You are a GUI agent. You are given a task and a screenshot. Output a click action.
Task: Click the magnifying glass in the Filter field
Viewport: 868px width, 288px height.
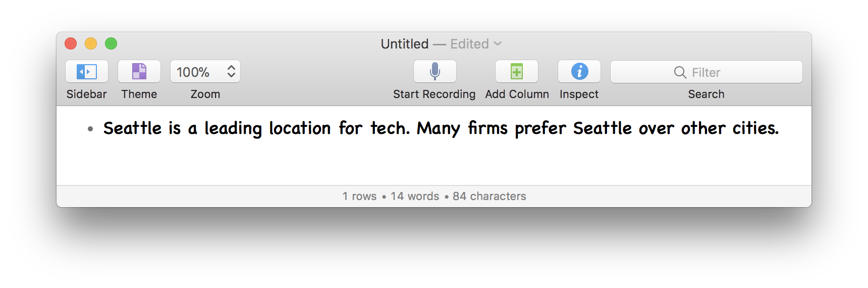coord(680,72)
